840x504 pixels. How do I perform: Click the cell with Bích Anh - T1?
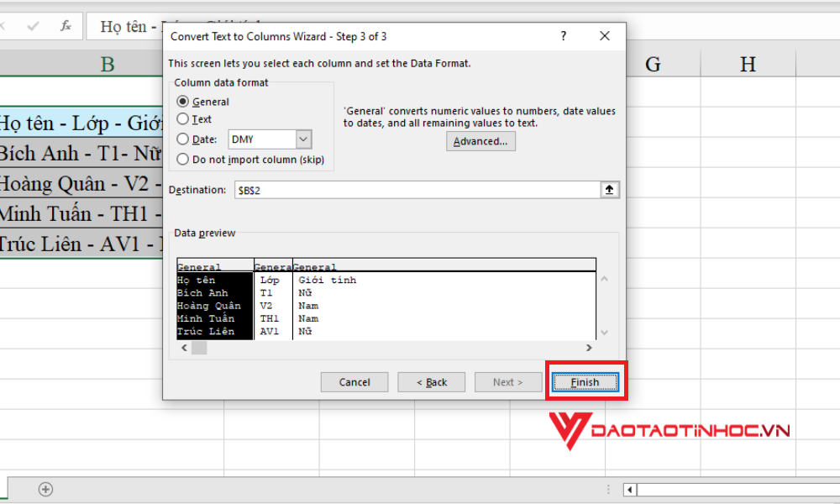pyautogui.click(x=81, y=153)
